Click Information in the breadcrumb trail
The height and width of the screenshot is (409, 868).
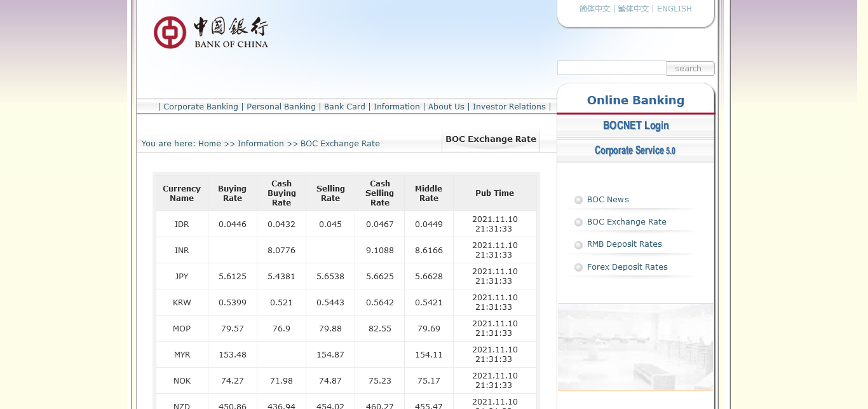[261, 144]
